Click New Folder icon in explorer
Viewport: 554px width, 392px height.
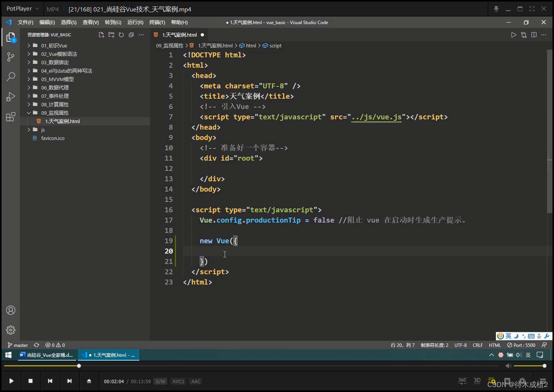point(111,35)
